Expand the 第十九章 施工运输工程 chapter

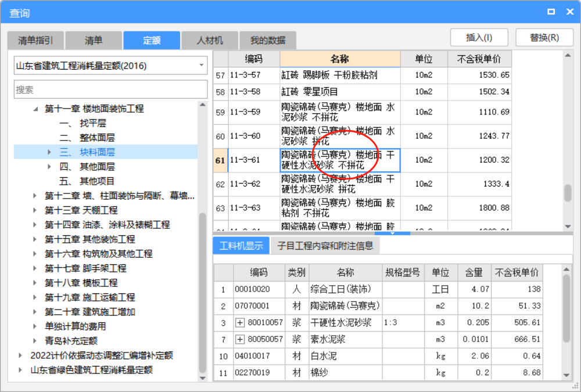tap(34, 297)
